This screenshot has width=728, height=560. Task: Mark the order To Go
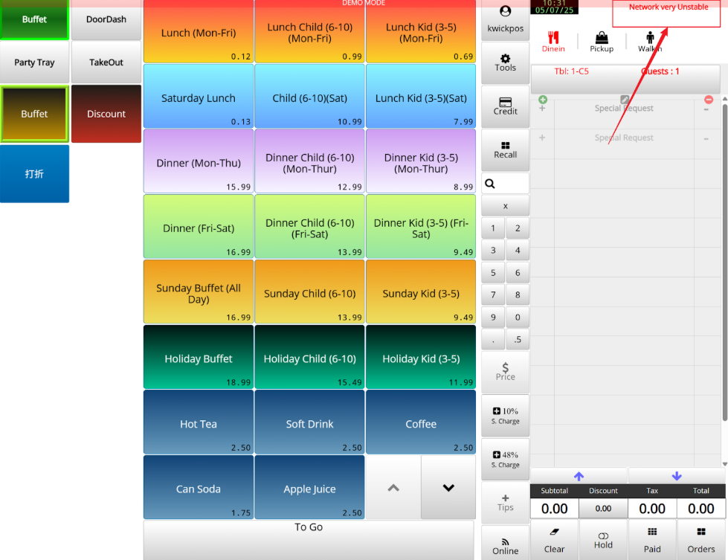coord(309,541)
